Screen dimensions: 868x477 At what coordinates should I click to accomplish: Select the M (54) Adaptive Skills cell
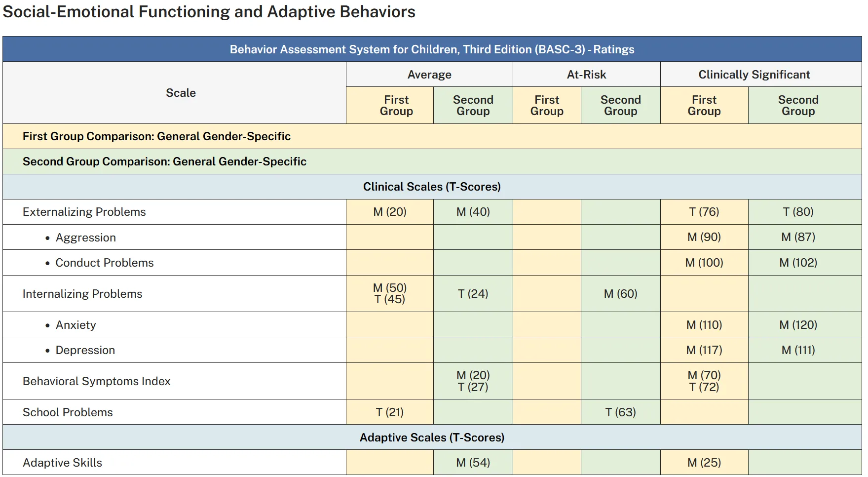(473, 463)
